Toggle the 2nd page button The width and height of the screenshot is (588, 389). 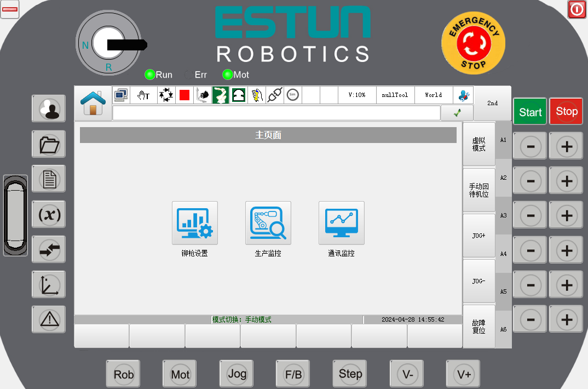(492, 103)
